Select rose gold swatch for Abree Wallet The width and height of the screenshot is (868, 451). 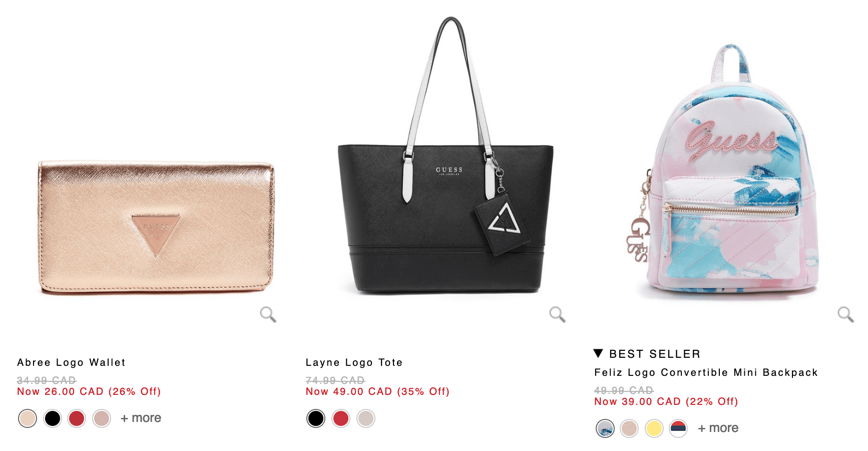pyautogui.click(x=28, y=418)
